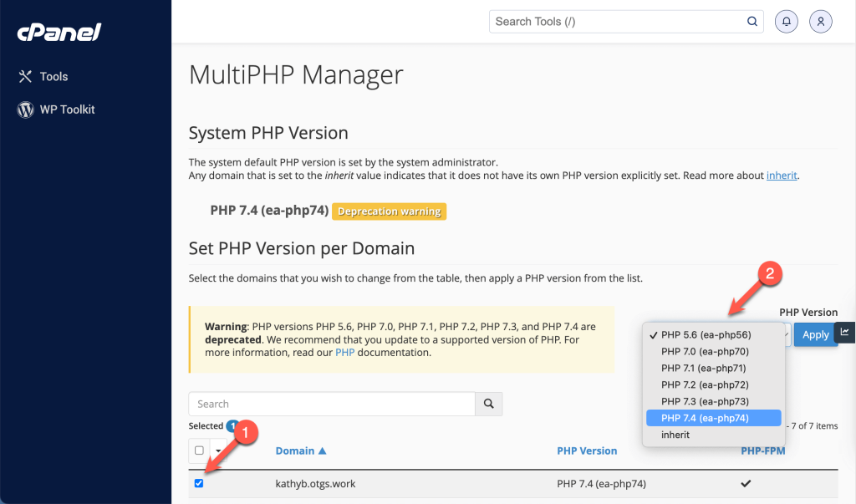Open the inherit documentation link
Viewport: 856px width, 504px height.
click(x=782, y=176)
